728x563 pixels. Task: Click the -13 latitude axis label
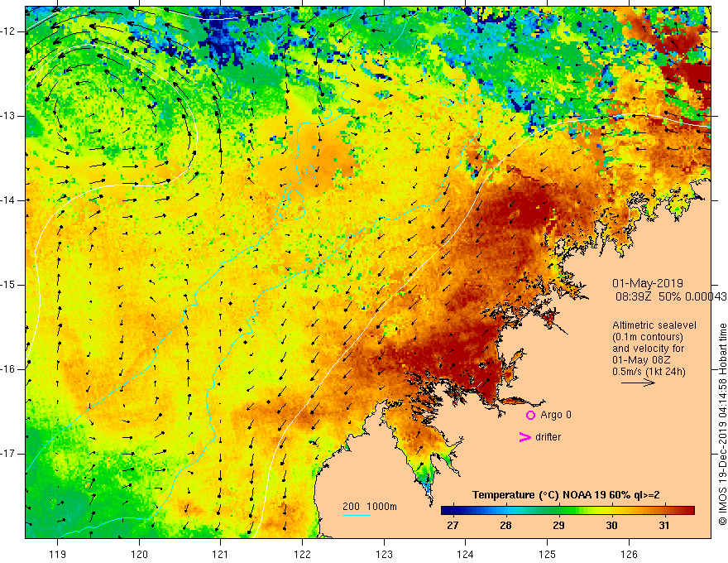pyautogui.click(x=9, y=116)
